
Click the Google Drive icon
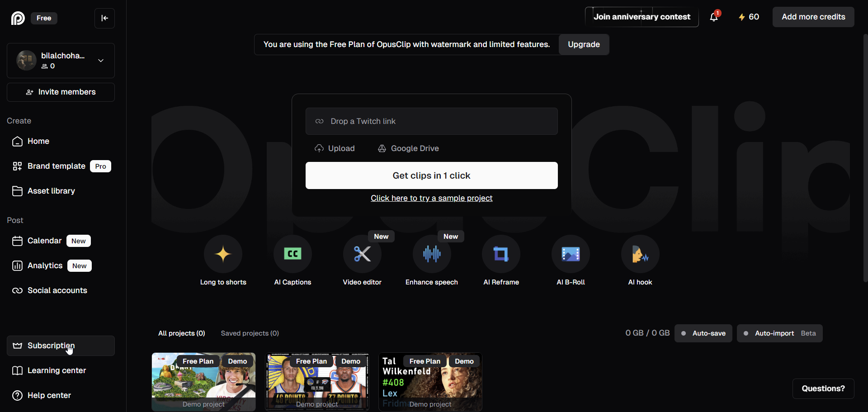point(382,148)
